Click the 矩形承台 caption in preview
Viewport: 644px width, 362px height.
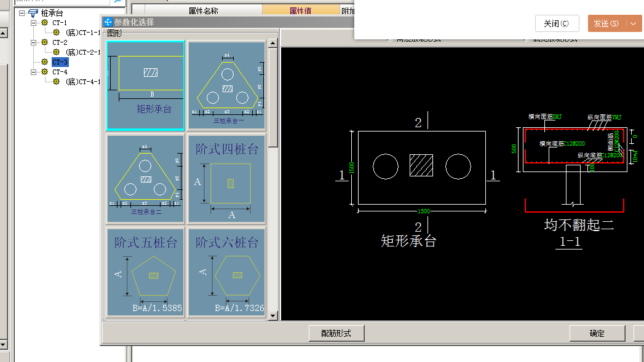tap(408, 241)
